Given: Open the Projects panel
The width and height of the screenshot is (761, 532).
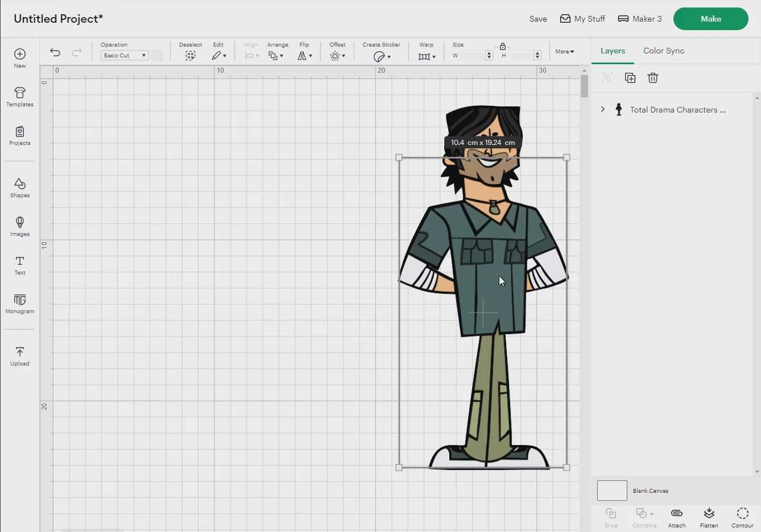Looking at the screenshot, I should (20, 136).
